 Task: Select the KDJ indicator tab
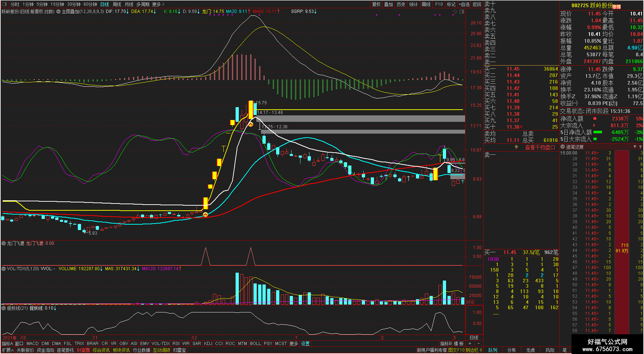208,344
